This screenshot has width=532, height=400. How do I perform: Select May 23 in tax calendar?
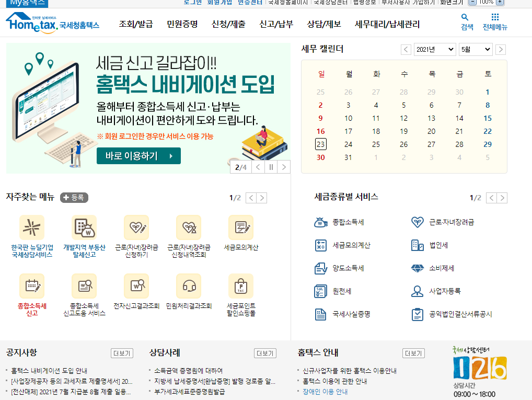click(x=321, y=144)
